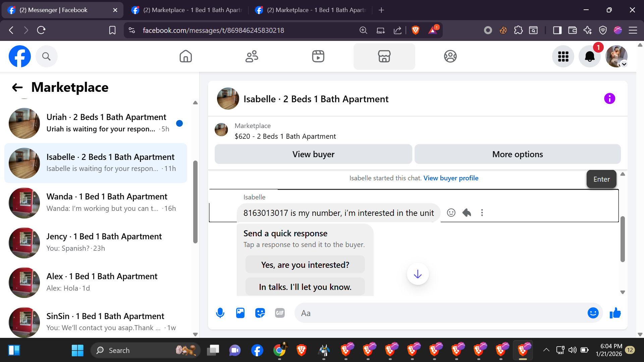Open View buyer profile link

(450, 178)
